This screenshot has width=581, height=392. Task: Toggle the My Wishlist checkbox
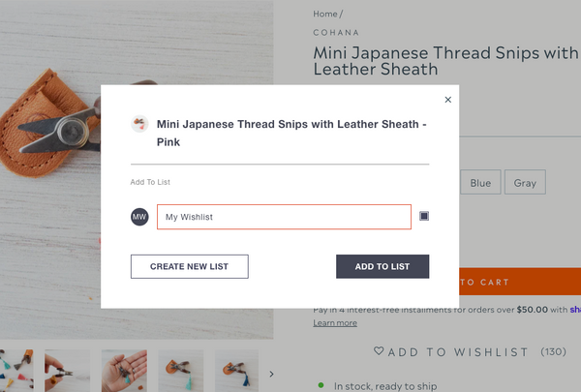coord(424,216)
